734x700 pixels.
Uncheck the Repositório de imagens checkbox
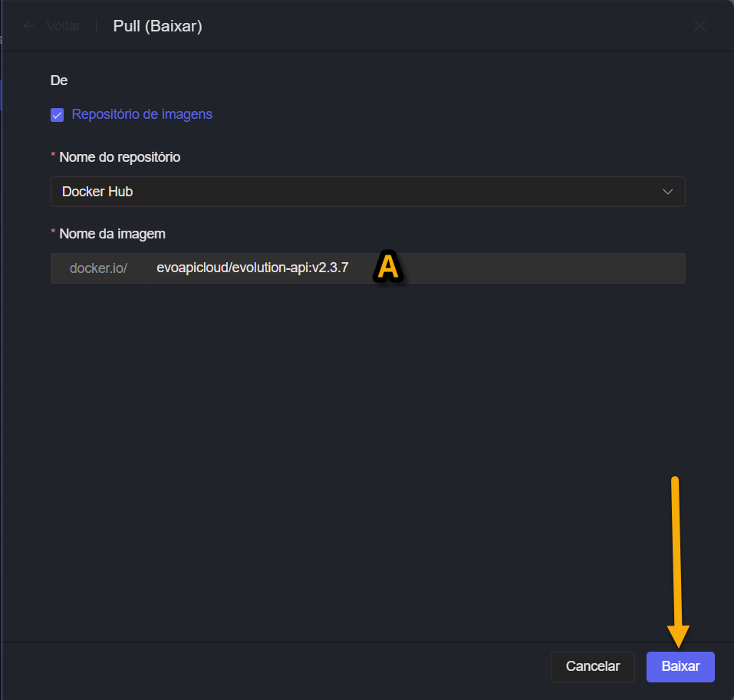click(57, 115)
